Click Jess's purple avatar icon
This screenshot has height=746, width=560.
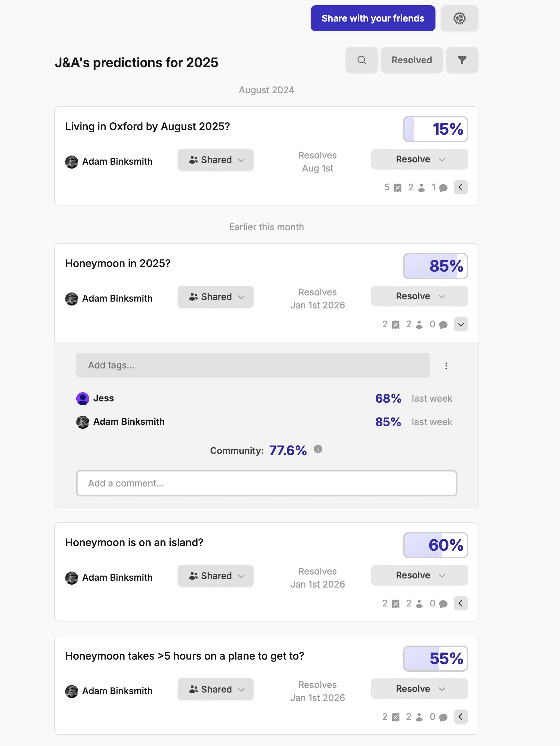pos(82,399)
